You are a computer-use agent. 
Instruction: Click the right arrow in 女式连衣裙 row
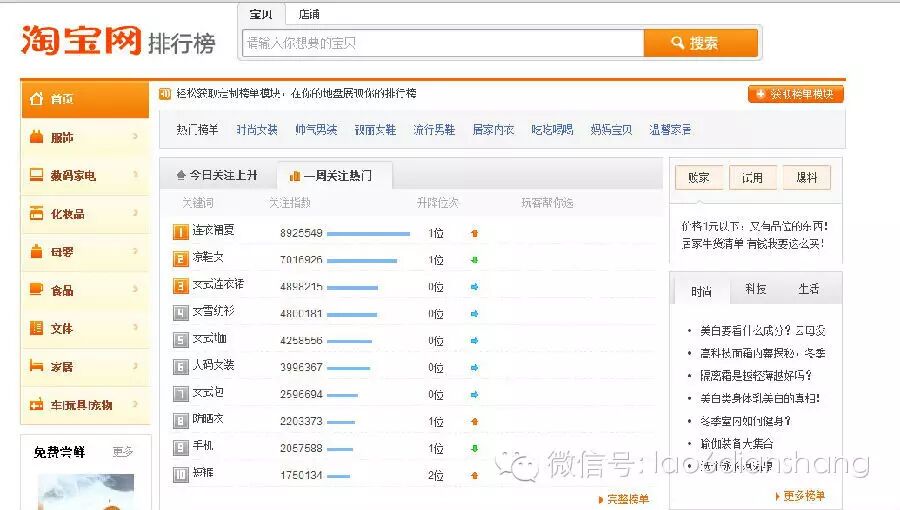click(475, 286)
